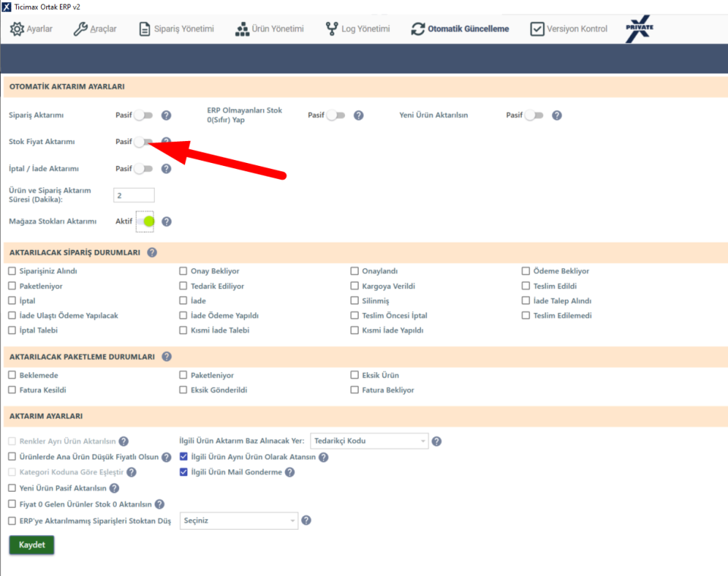Click the Kaydet save button
Viewport: 728px width, 576px height.
(x=32, y=545)
